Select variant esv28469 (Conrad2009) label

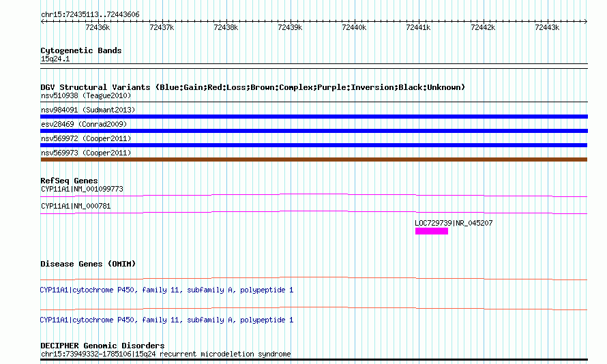coord(84,124)
